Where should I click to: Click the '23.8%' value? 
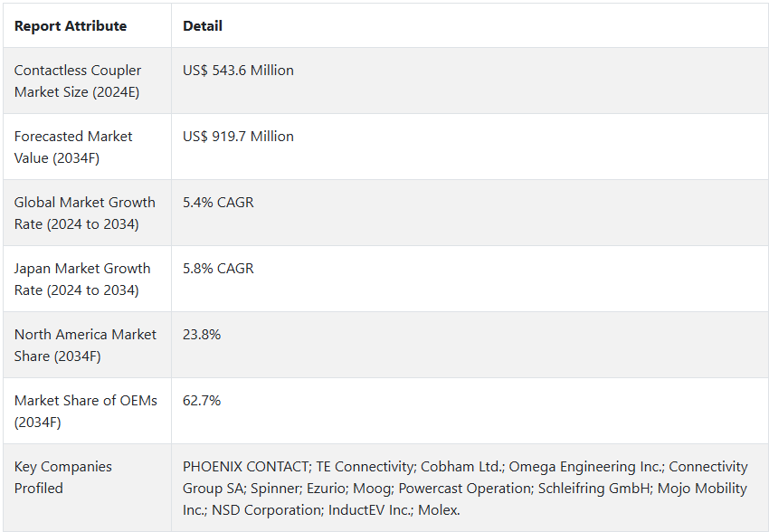pos(202,335)
